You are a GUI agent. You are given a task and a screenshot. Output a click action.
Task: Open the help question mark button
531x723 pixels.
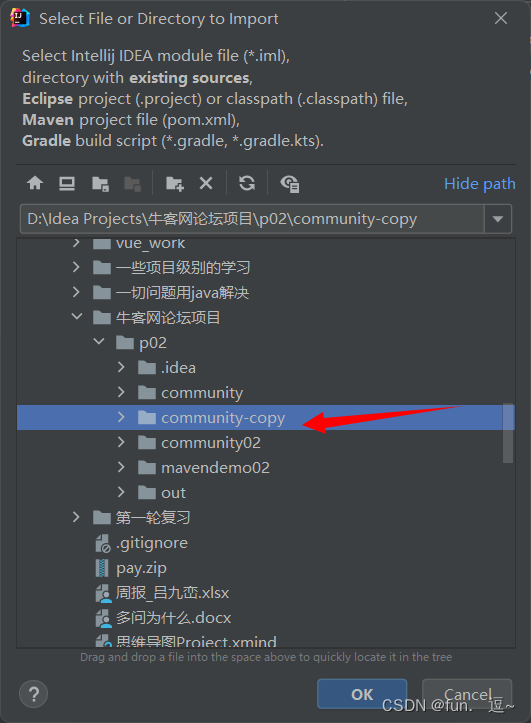[34, 694]
